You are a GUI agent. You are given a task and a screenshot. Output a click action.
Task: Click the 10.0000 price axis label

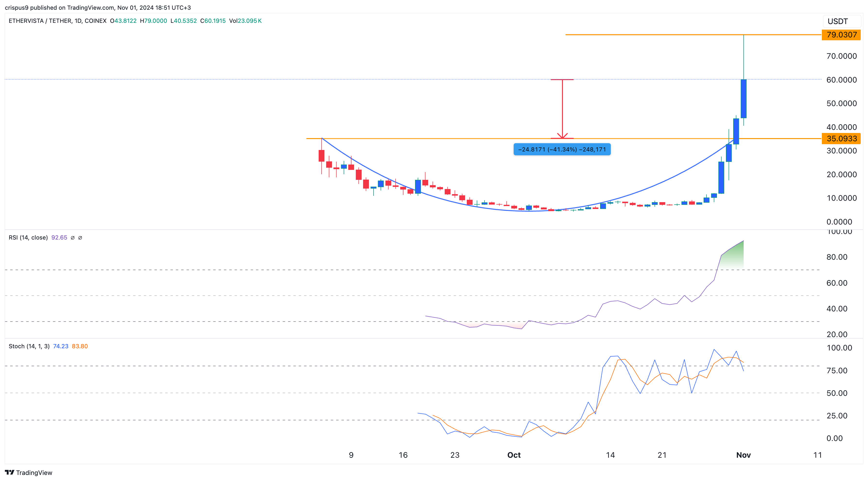tap(841, 198)
